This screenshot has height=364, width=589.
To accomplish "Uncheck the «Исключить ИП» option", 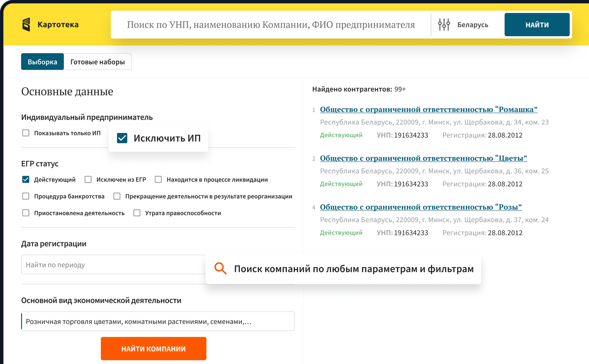I will click(122, 138).
